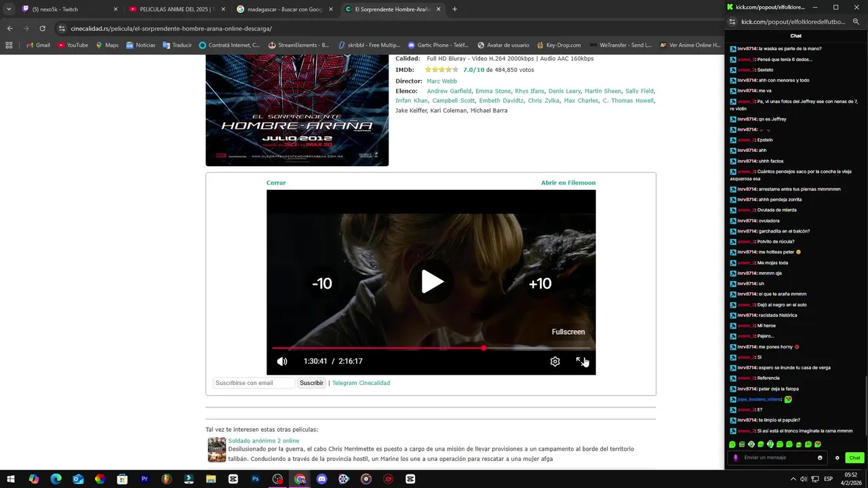Open the system volume control

tap(804, 479)
